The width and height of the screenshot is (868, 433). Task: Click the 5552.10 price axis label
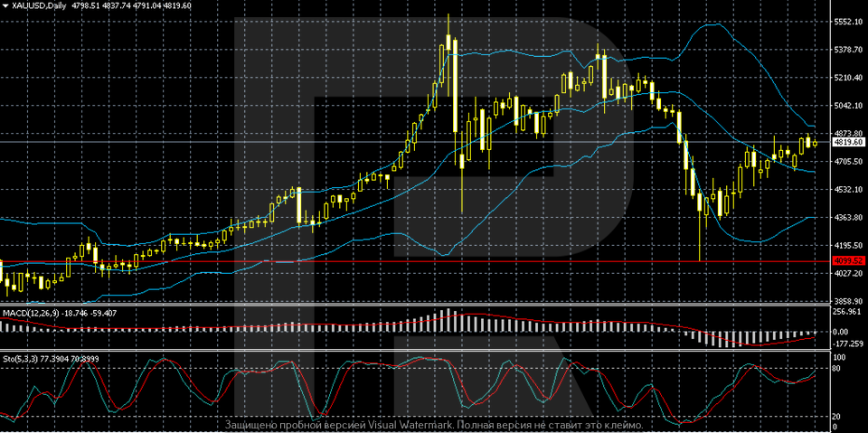click(x=848, y=22)
